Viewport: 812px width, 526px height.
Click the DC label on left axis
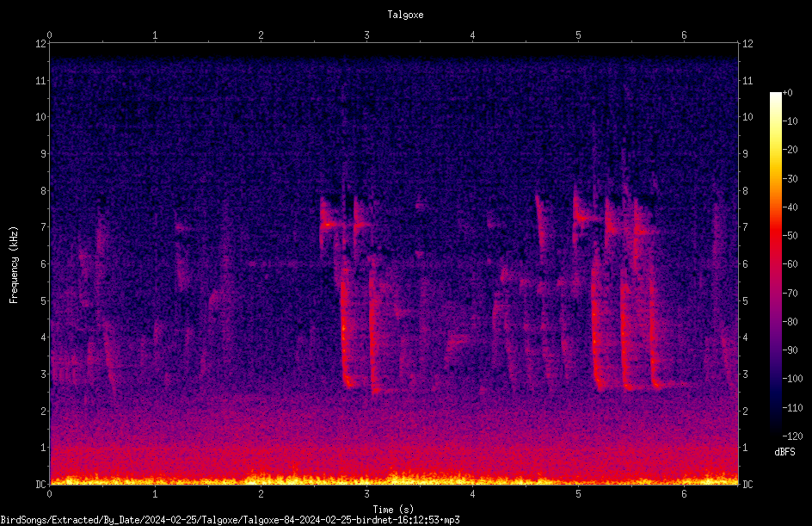click(x=40, y=484)
